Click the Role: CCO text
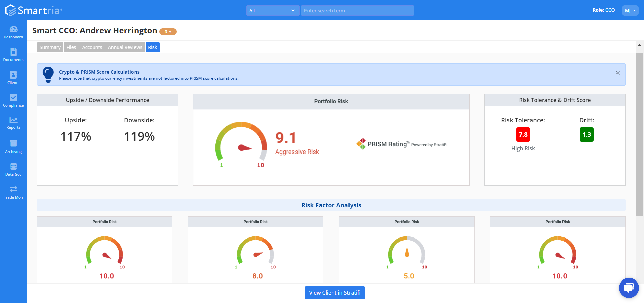Viewport: 644px width, 303px height. coord(604,10)
